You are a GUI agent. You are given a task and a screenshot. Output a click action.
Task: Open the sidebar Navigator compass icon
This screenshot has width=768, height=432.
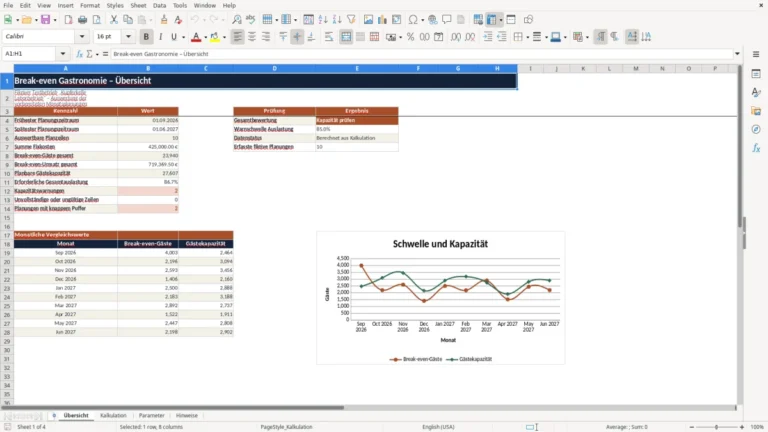click(x=756, y=129)
